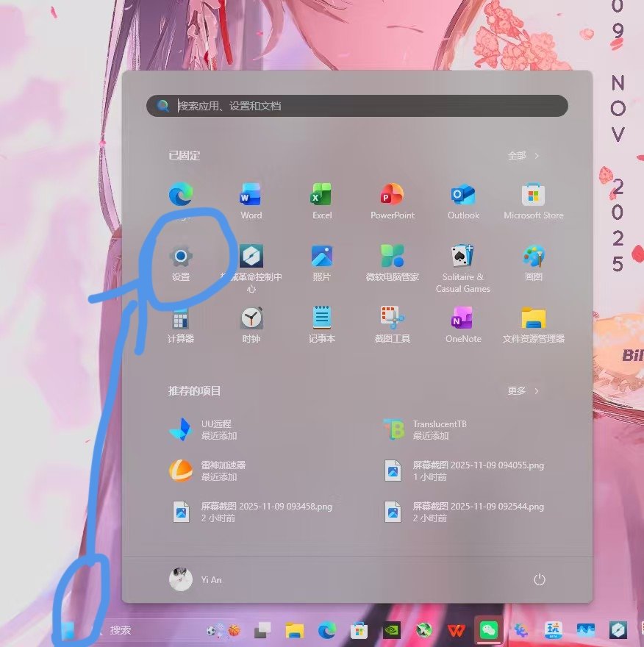Launch Excel from pinned apps

click(322, 194)
